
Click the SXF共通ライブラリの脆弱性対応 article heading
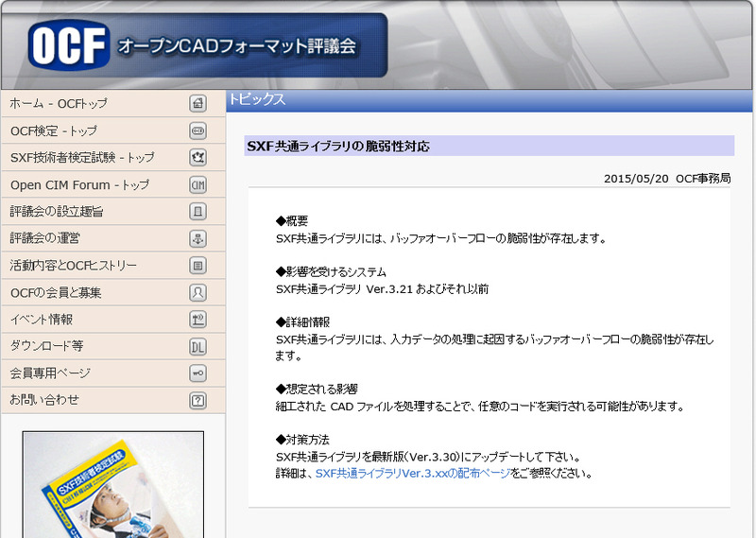pos(338,147)
